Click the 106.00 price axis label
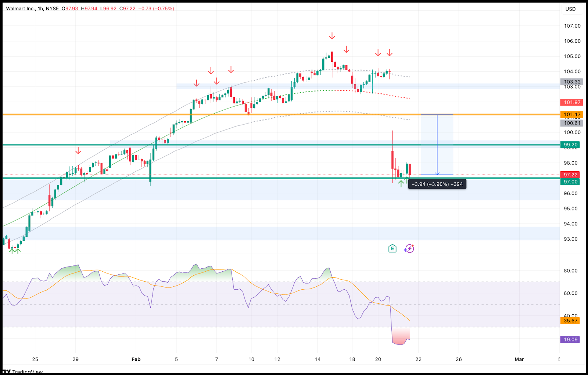This screenshot has height=375, width=588. coord(572,41)
